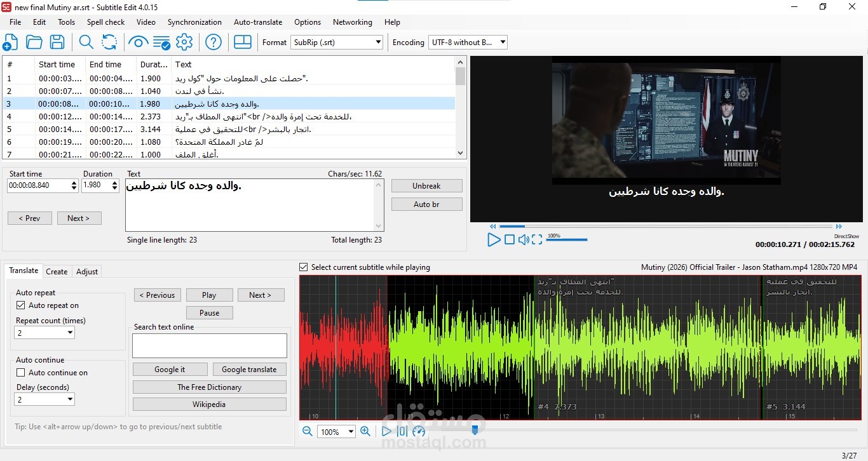Click the layout chooser toolbar icon

pyautogui.click(x=243, y=42)
